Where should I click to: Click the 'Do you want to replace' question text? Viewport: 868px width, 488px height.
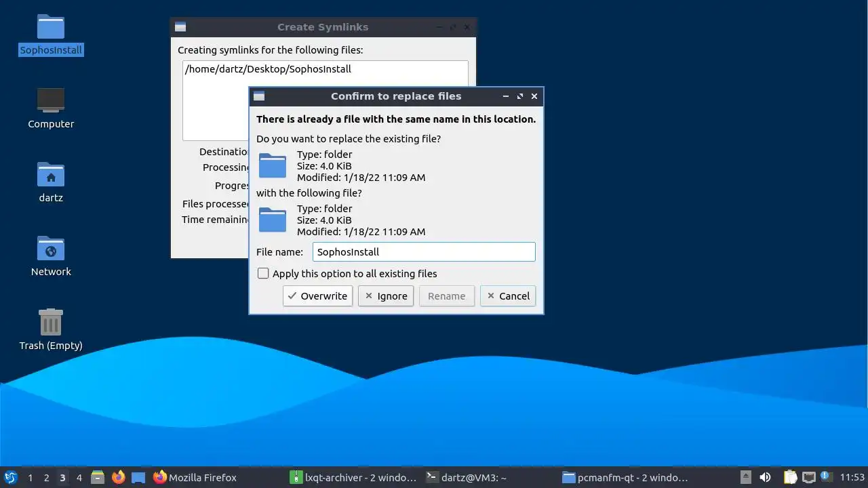click(349, 138)
